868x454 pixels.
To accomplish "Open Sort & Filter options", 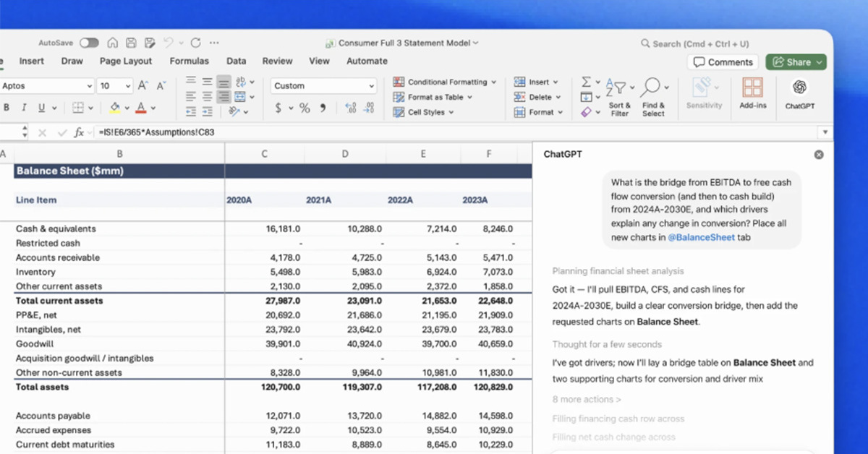I will (x=618, y=89).
